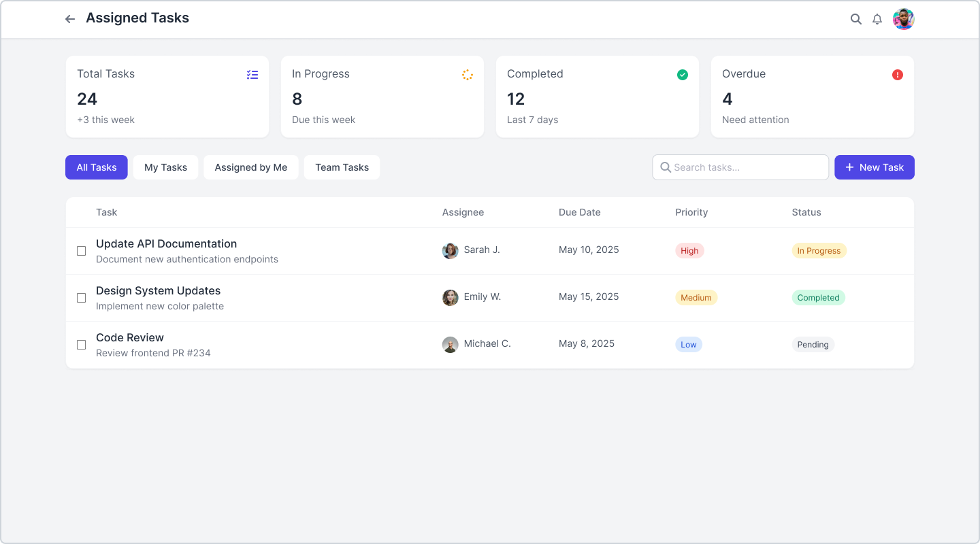Image resolution: width=980 pixels, height=544 pixels.
Task: Switch to Assigned by Me tab
Action: click(x=251, y=167)
